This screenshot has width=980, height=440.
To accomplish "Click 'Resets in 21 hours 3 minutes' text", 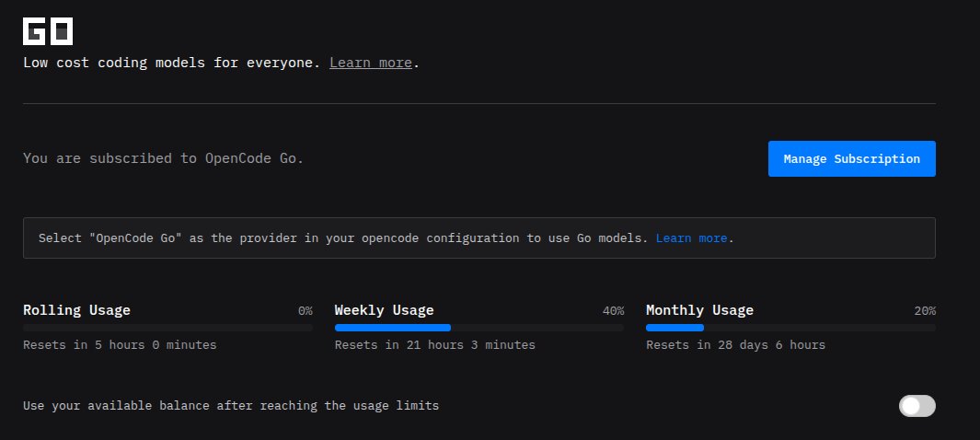I will [x=435, y=345].
